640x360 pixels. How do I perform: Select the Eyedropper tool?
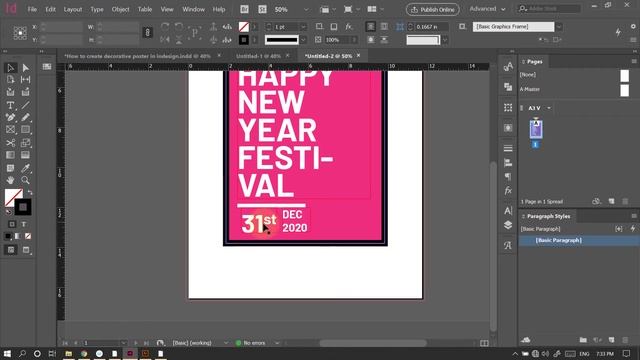(x=25, y=168)
